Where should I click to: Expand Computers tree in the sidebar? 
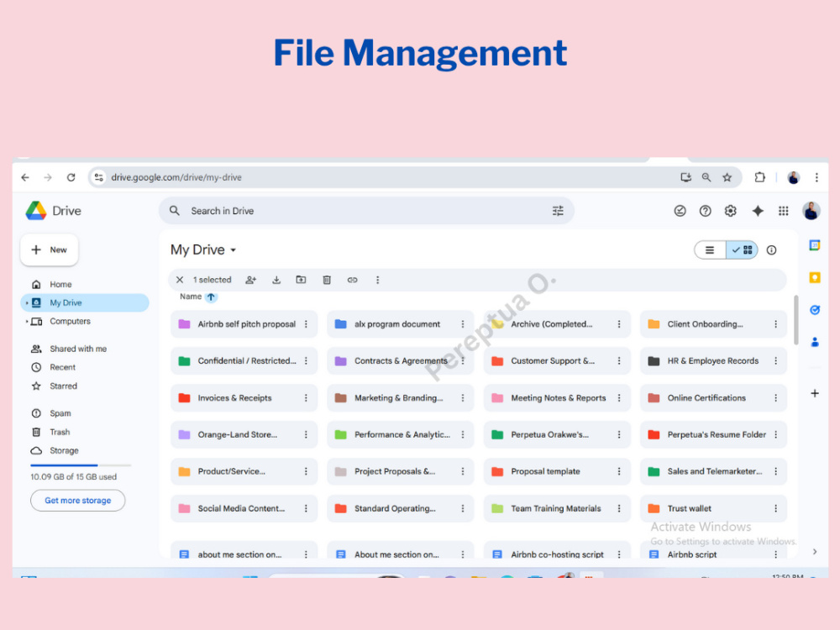[x=26, y=322]
